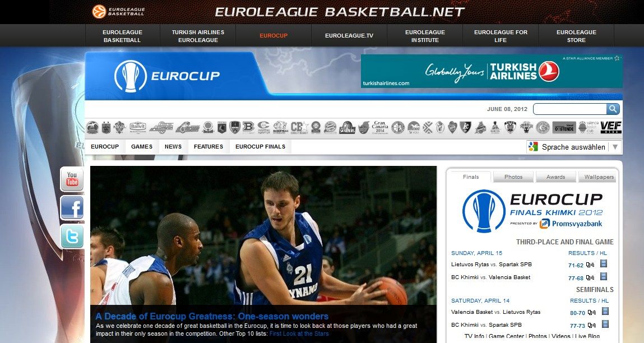Viewport: 644px width, 343px height.
Task: Open play-by-play icon next to 80-70 score
Action: pos(592,312)
